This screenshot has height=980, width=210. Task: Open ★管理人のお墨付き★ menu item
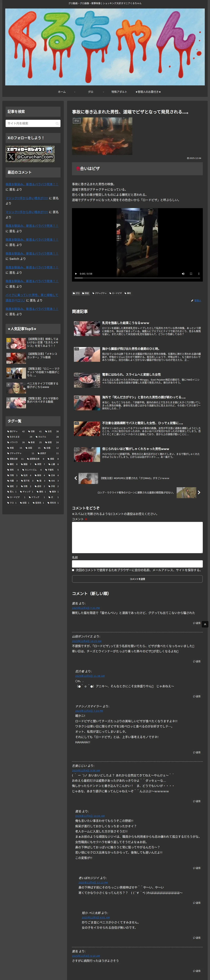148,92
